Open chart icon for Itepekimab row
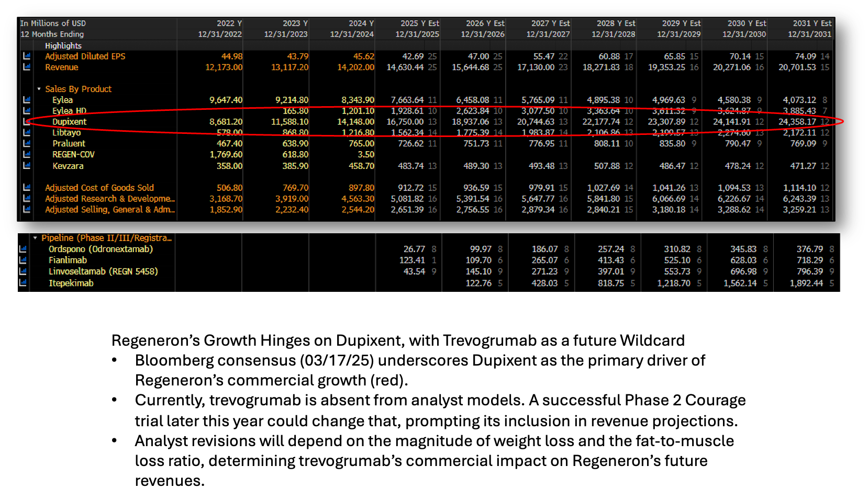The image size is (868, 500). pyautogui.click(x=23, y=283)
